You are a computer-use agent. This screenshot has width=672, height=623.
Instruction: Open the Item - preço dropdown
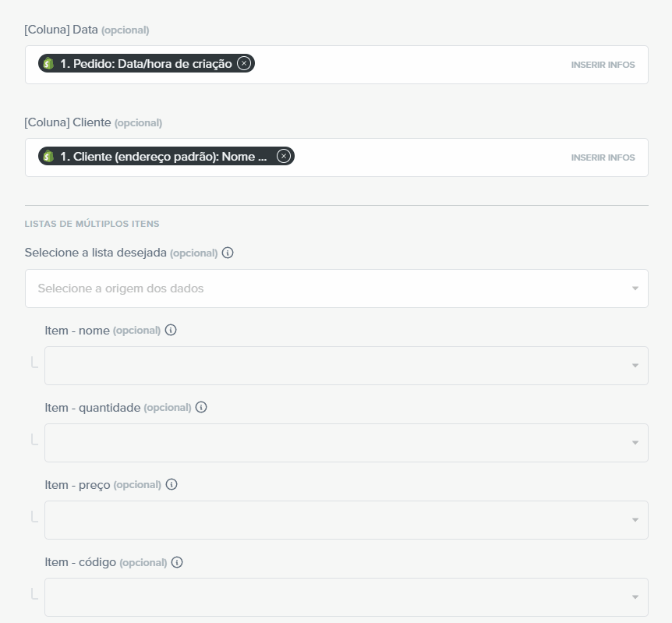(x=346, y=520)
